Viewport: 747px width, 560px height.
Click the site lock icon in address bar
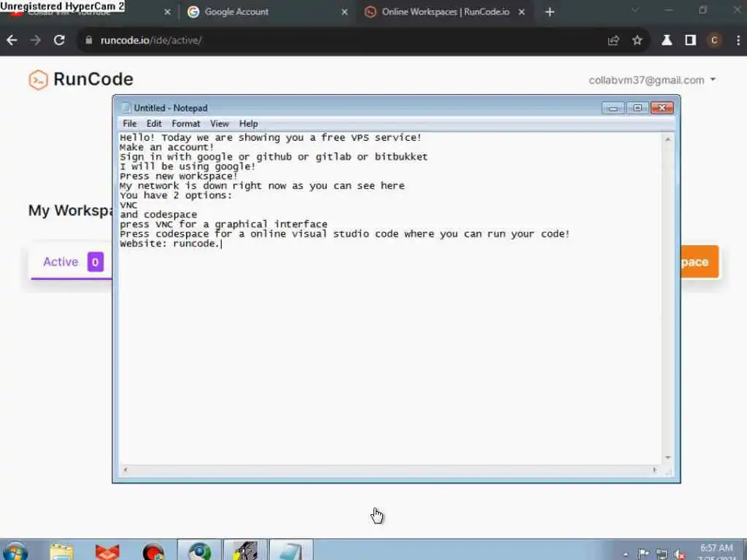tap(88, 41)
